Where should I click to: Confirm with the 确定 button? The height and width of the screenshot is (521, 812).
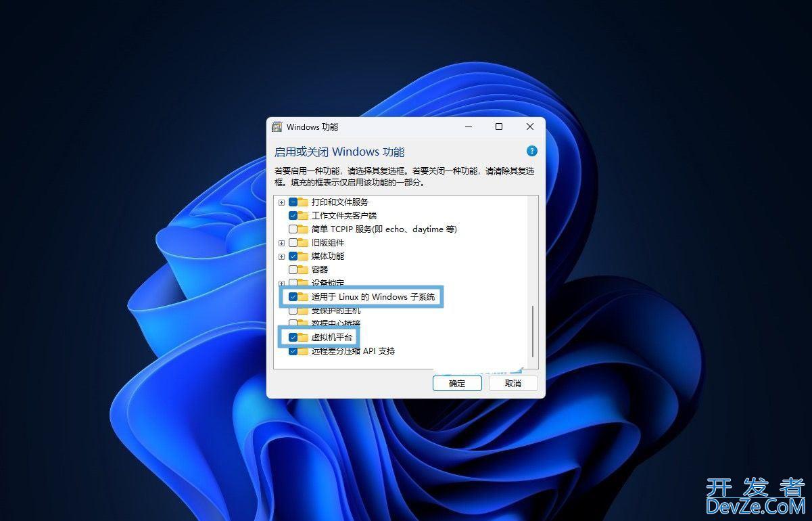point(457,383)
